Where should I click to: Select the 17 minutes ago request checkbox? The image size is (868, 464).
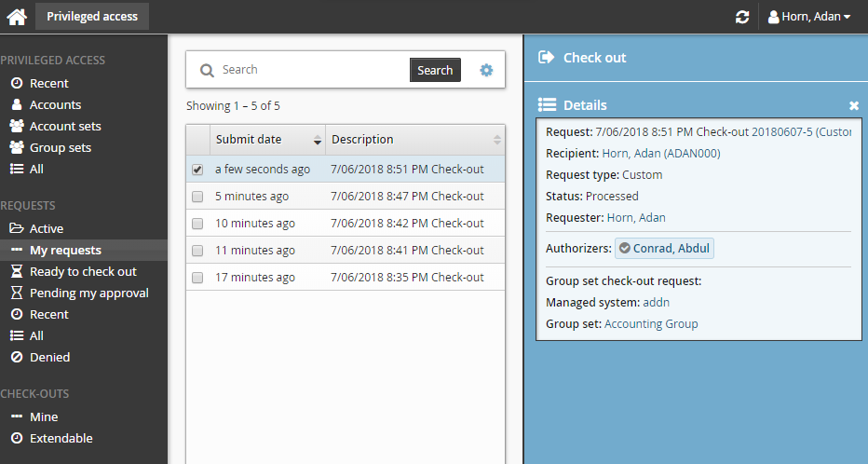click(x=197, y=278)
